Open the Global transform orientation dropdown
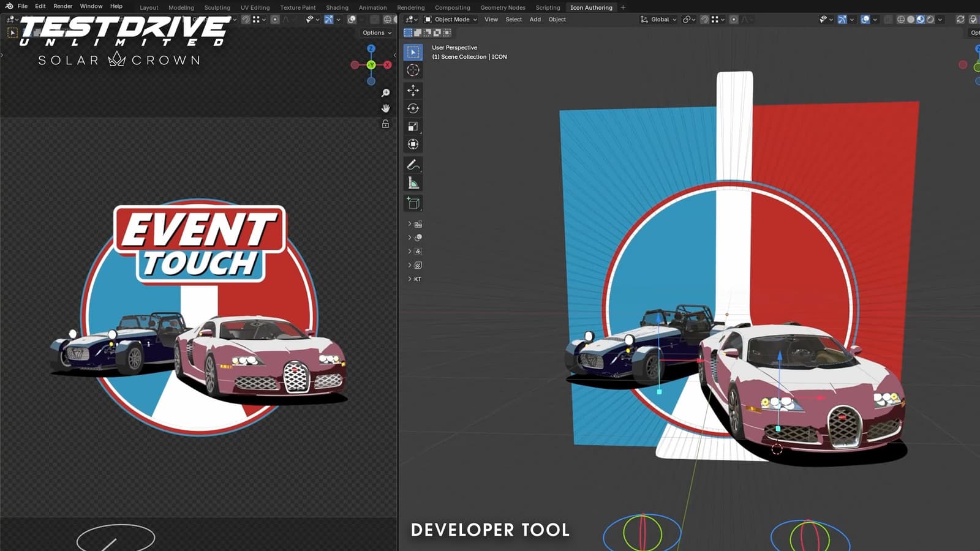Viewport: 980px width, 551px height. pyautogui.click(x=658, y=20)
